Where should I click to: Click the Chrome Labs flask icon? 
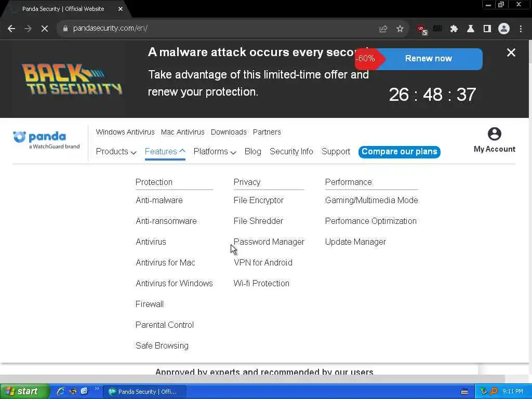[470, 29]
